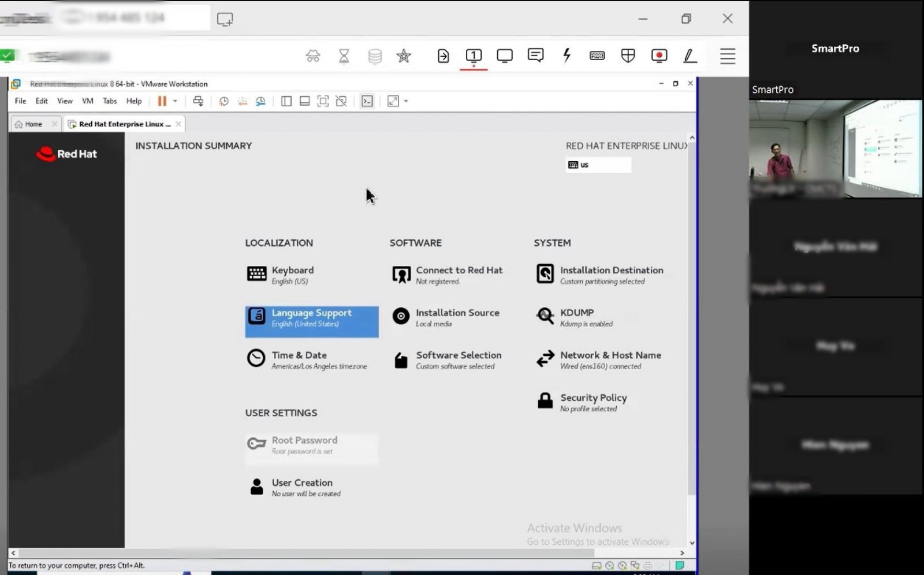Click Software Selection label

[459, 355]
